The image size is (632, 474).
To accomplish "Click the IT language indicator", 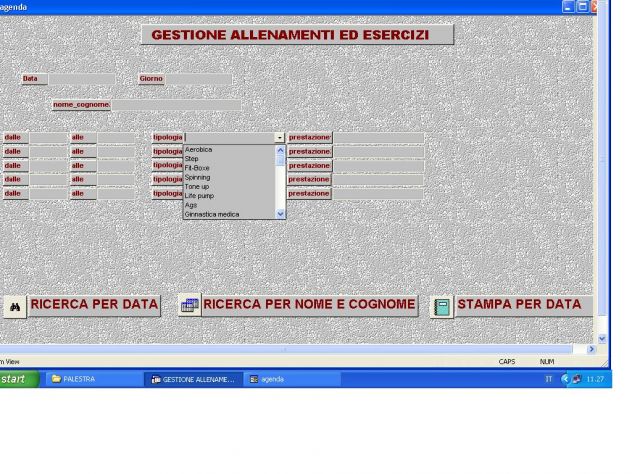I will [x=549, y=379].
